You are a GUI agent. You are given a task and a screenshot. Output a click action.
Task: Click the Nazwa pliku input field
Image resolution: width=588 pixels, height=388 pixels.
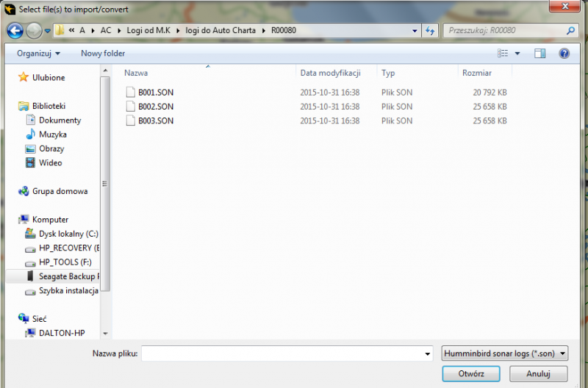(287, 353)
